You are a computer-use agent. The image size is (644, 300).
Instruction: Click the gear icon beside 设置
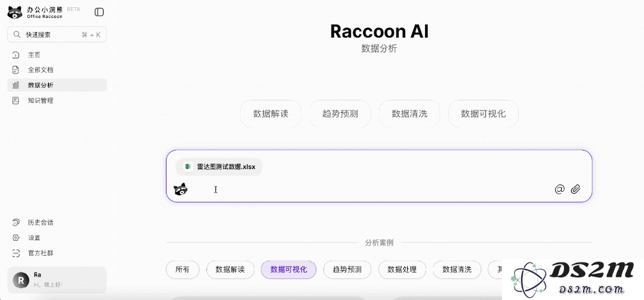pos(16,237)
